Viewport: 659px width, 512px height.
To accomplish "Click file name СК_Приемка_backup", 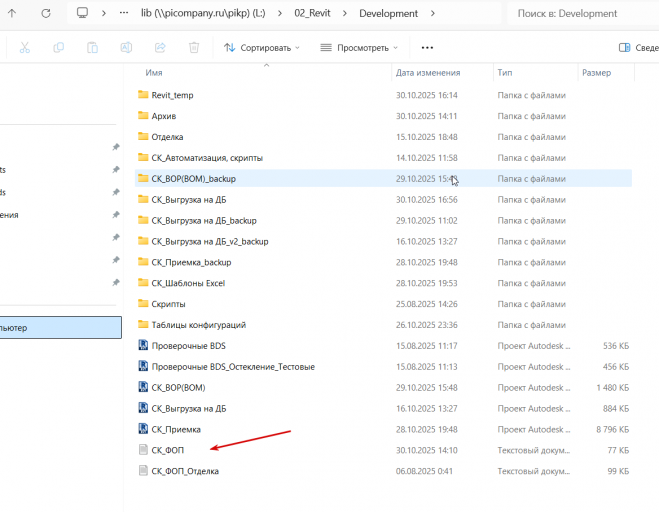I will pos(191,262).
